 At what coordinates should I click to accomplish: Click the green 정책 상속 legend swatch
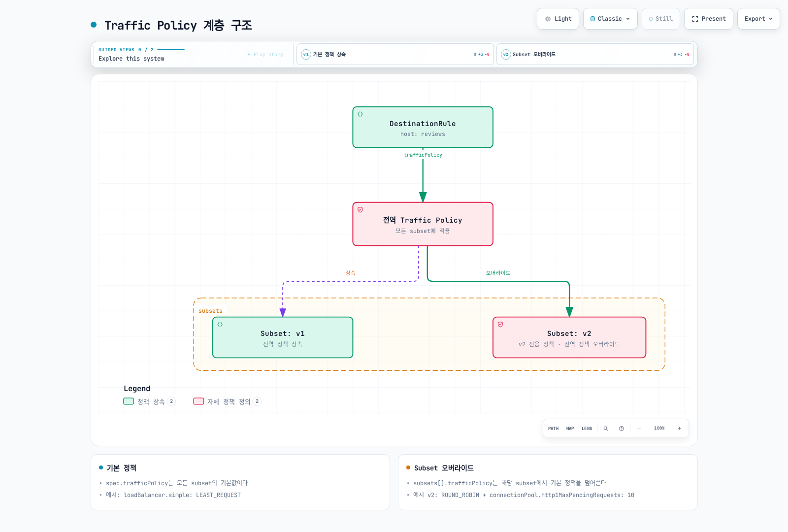(129, 401)
